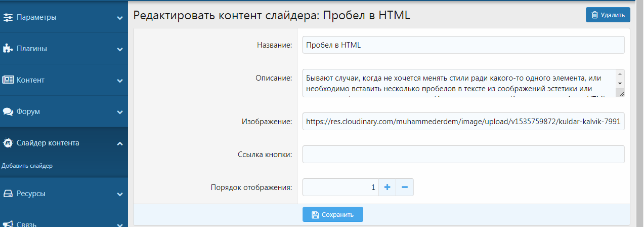Decrease display order with minus button
The image size is (644, 227).
tap(405, 187)
